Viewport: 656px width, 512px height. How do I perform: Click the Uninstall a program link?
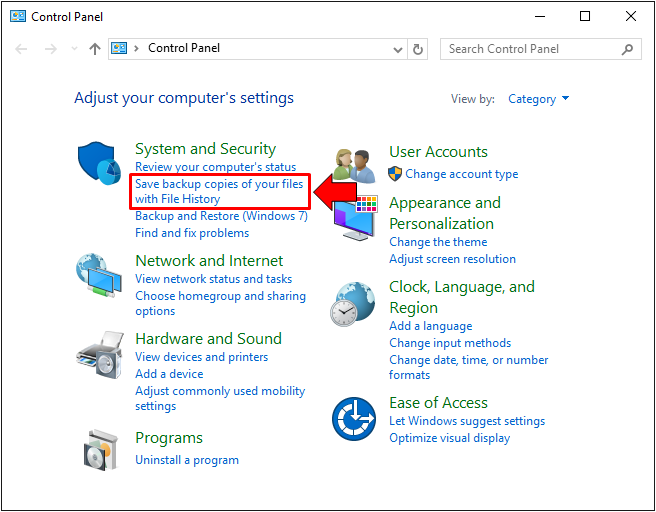pos(187,460)
